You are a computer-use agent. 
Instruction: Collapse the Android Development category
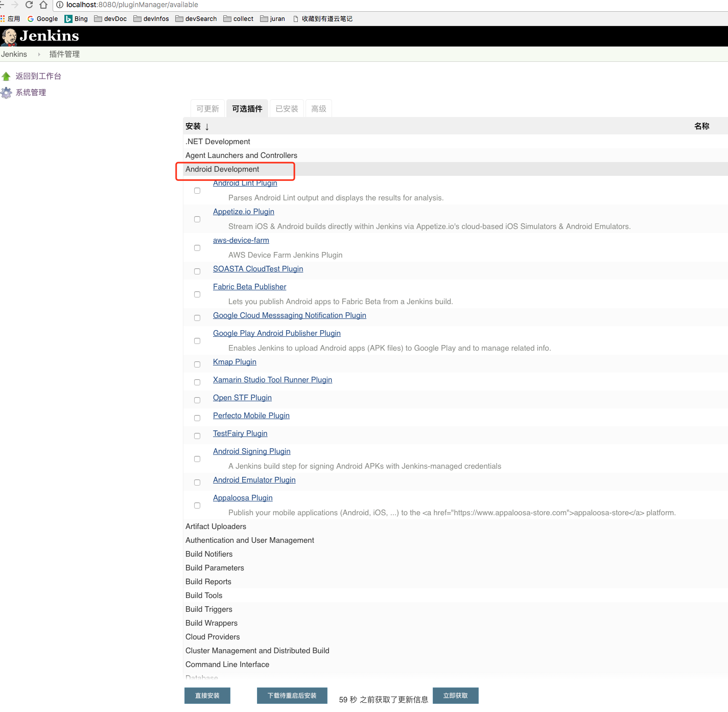tap(222, 169)
